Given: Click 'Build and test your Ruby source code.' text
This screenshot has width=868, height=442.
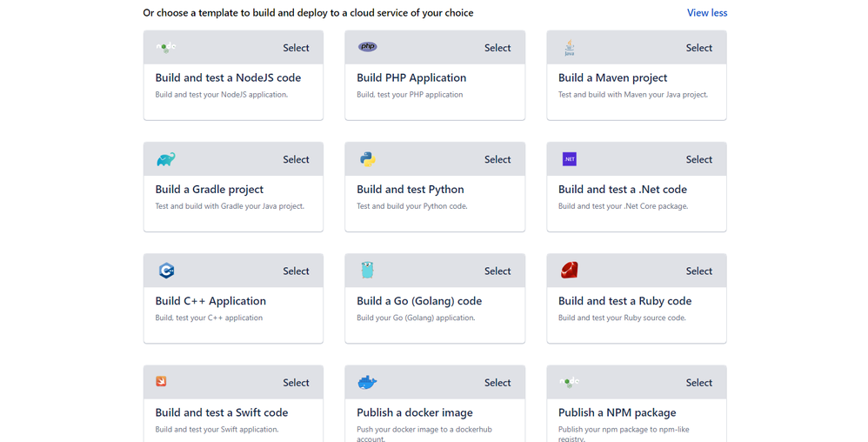Looking at the screenshot, I should 622,318.
